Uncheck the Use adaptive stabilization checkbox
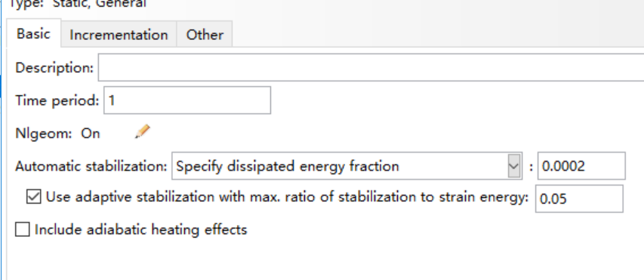This screenshot has height=280, width=644. coord(34,197)
